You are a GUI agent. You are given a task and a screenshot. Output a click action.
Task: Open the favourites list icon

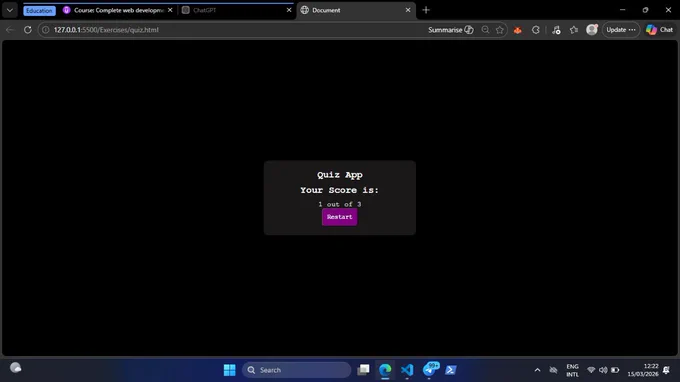click(574, 30)
